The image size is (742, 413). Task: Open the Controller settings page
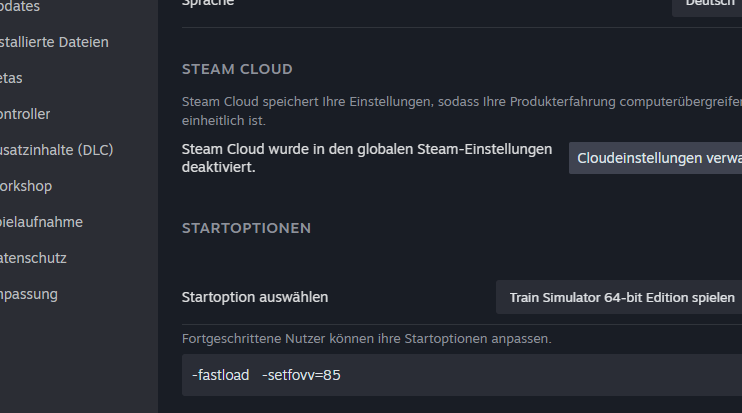25,114
